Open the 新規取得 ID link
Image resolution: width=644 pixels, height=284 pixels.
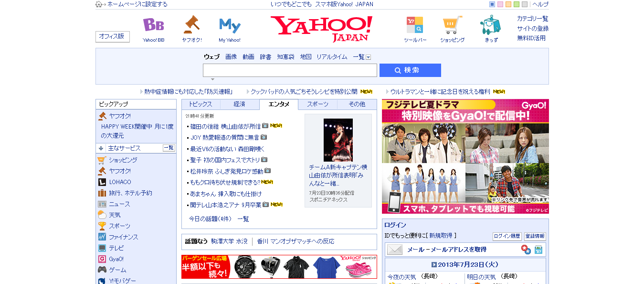pyautogui.click(x=441, y=236)
